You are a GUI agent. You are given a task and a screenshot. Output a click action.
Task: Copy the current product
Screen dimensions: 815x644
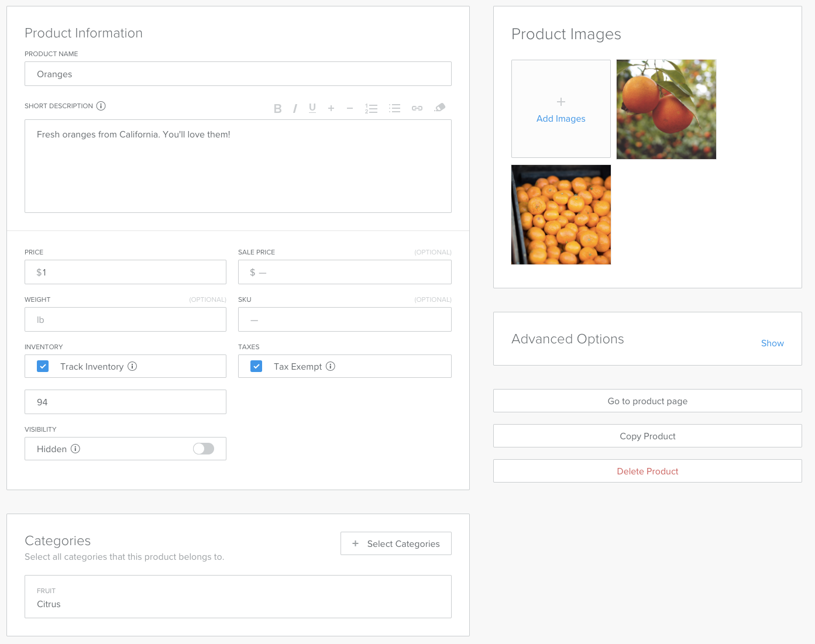[647, 436]
